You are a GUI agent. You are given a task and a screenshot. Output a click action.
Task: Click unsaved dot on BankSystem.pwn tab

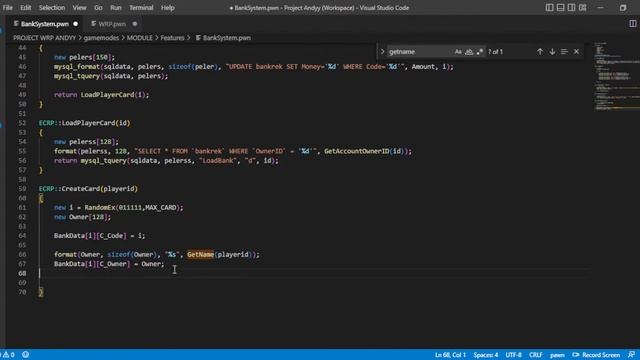pyautogui.click(x=76, y=24)
